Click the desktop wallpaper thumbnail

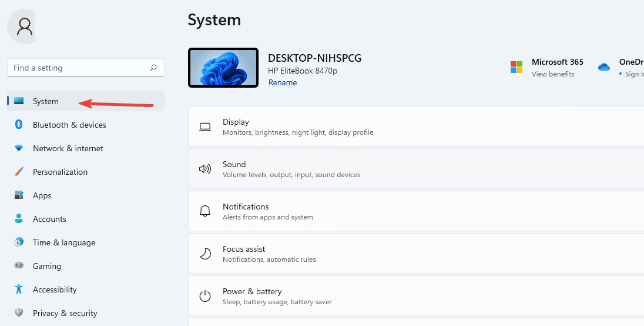pyautogui.click(x=223, y=68)
